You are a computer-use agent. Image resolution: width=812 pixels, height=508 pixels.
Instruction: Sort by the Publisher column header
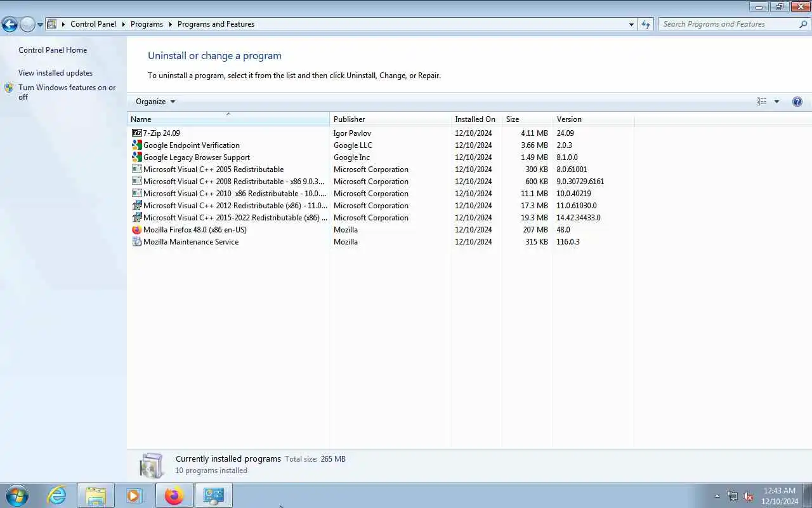(x=390, y=119)
